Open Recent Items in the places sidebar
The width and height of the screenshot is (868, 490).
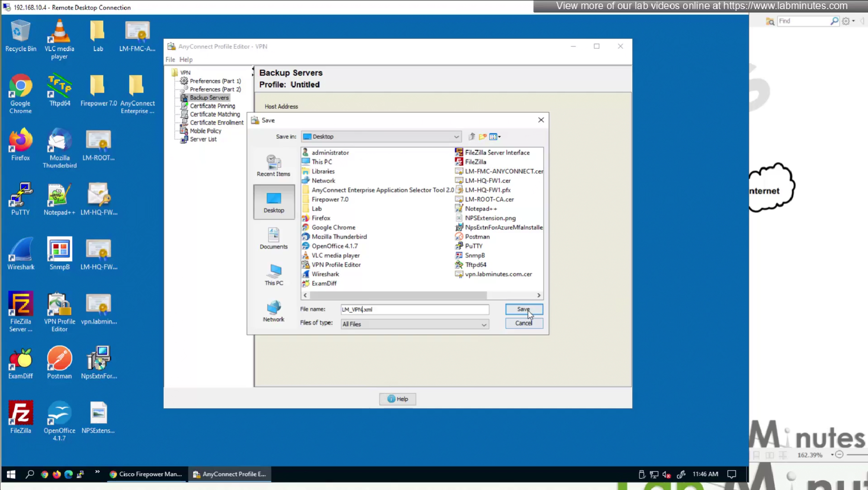click(273, 166)
